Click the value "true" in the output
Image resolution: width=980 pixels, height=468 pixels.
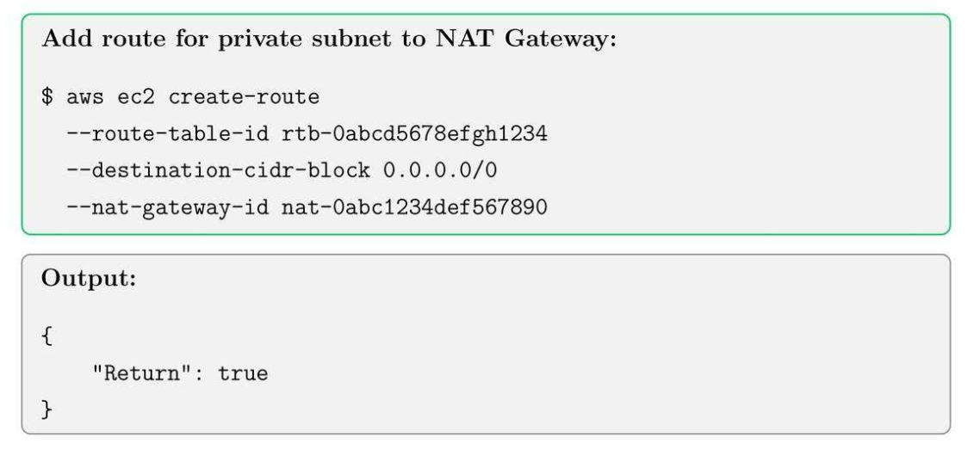243,374
